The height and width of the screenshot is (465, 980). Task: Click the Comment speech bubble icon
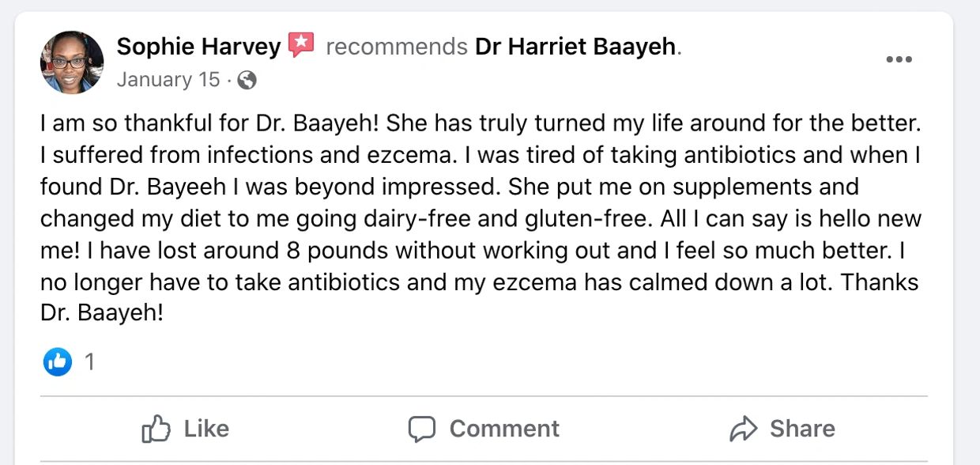421,429
